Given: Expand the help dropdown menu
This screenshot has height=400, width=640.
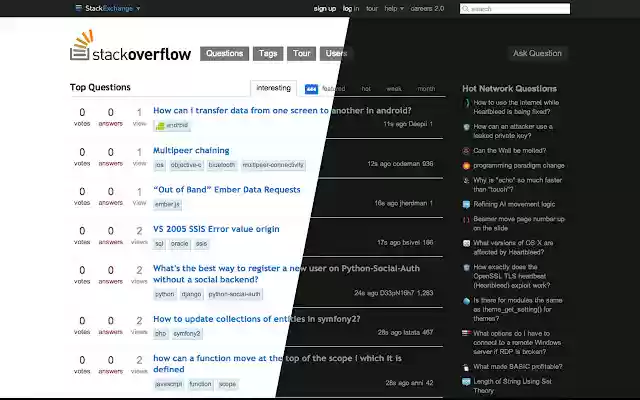Looking at the screenshot, I should [x=394, y=9].
